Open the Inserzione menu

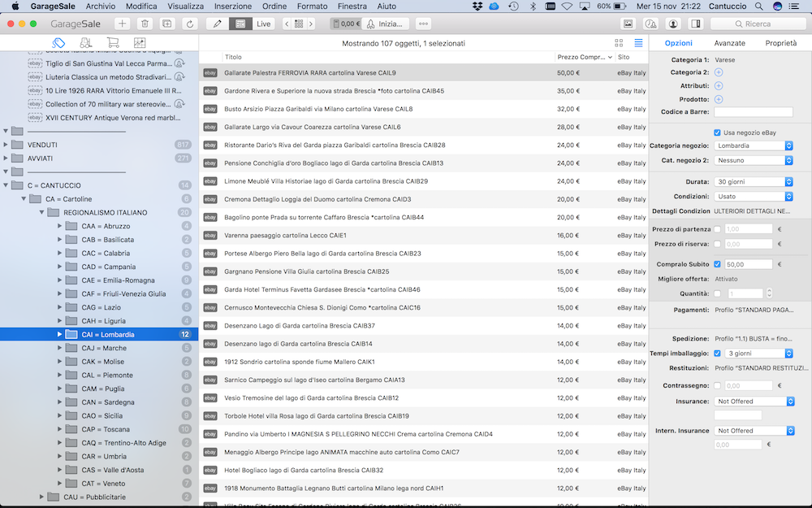click(233, 7)
